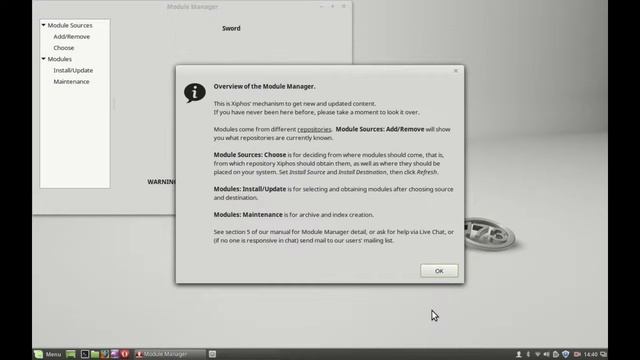Select Maintenance under Modules
The image size is (640, 360).
coord(71,82)
